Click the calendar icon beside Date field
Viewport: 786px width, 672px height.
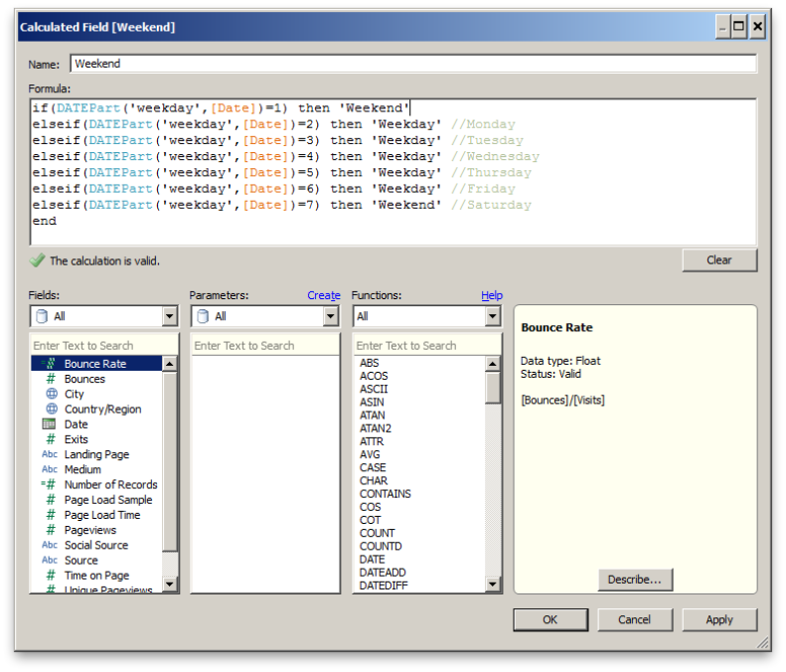[50, 424]
